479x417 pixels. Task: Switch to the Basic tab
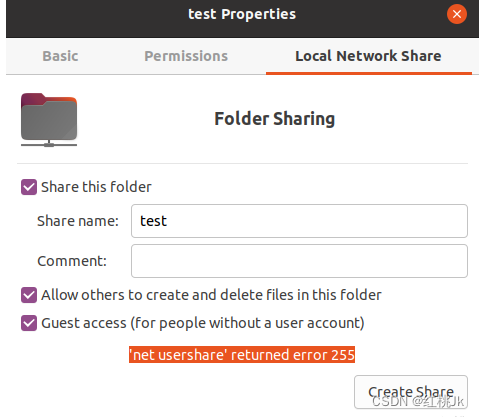(60, 56)
